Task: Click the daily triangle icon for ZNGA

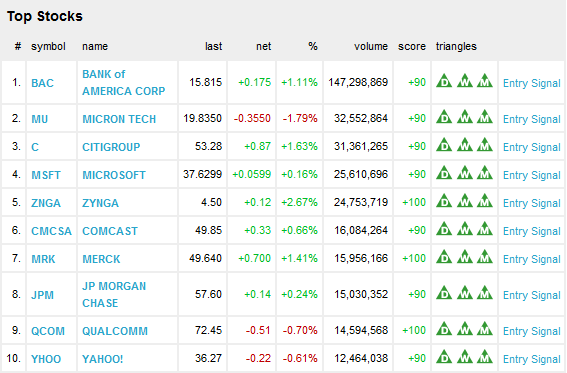Action: pyautogui.click(x=444, y=201)
